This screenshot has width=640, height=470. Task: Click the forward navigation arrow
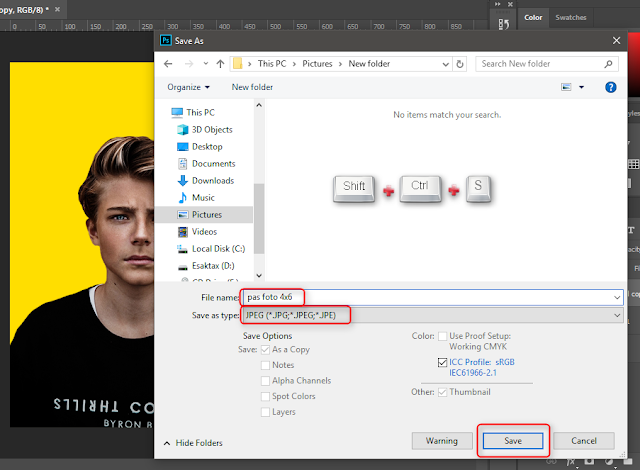click(x=189, y=64)
